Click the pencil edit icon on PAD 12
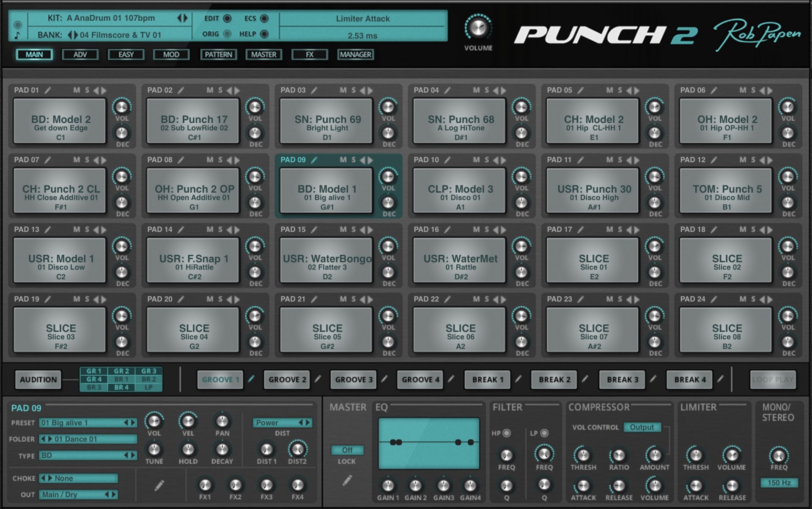 (714, 160)
